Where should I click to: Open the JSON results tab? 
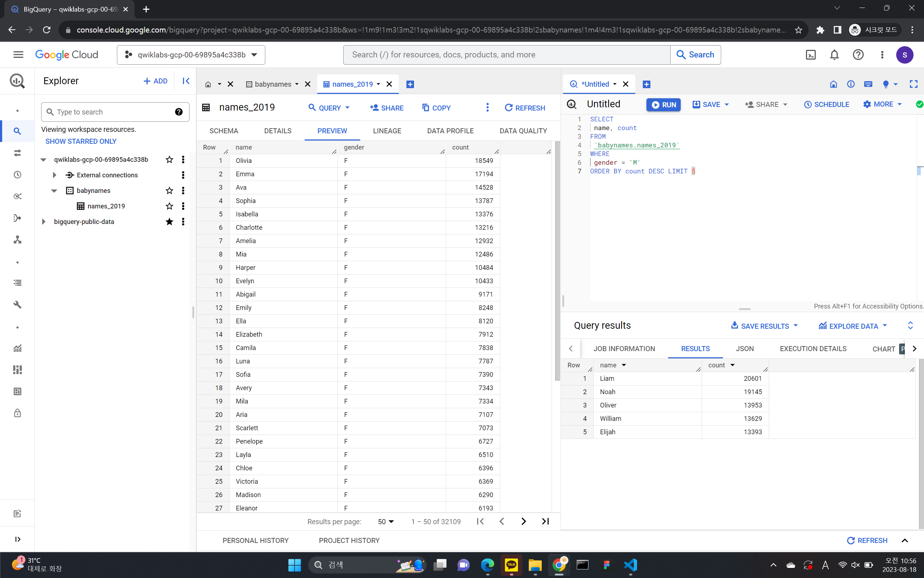click(x=745, y=349)
